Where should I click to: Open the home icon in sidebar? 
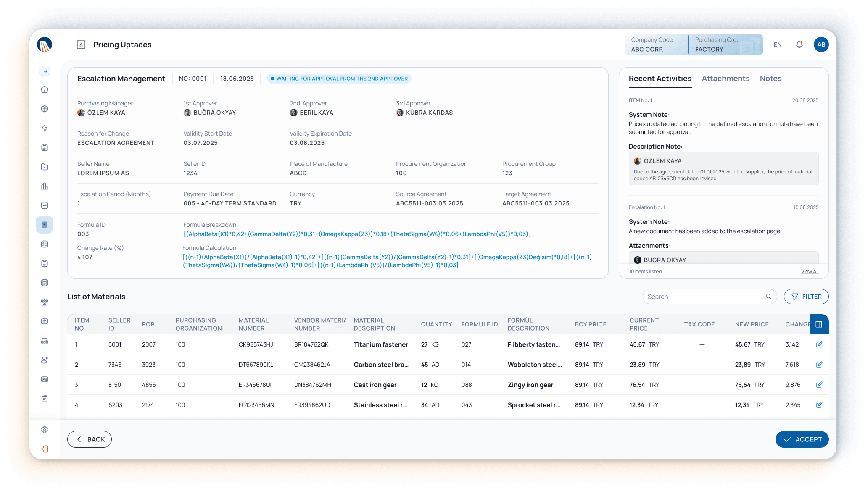[45, 89]
